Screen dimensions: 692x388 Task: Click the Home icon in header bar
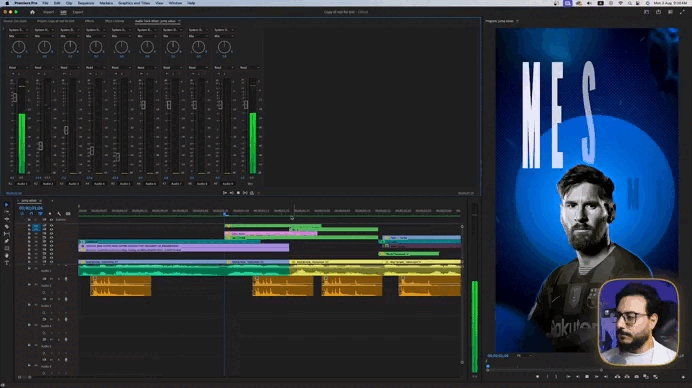[x=32, y=12]
